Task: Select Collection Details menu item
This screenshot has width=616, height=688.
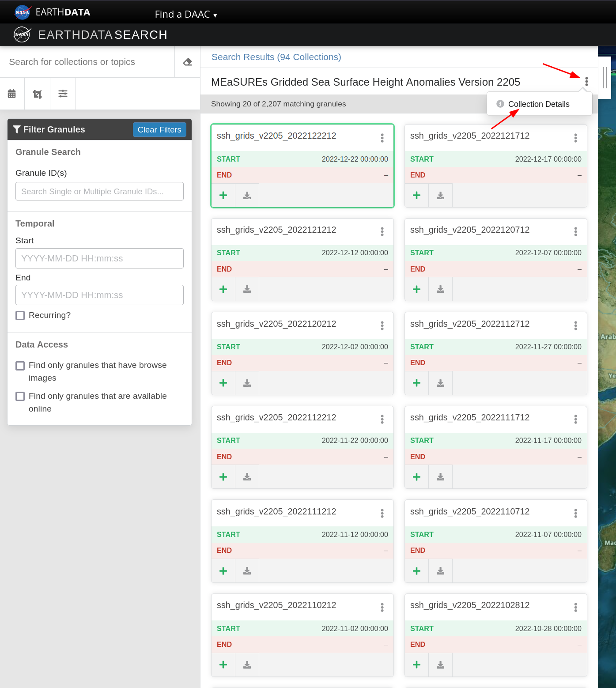Action: point(538,104)
